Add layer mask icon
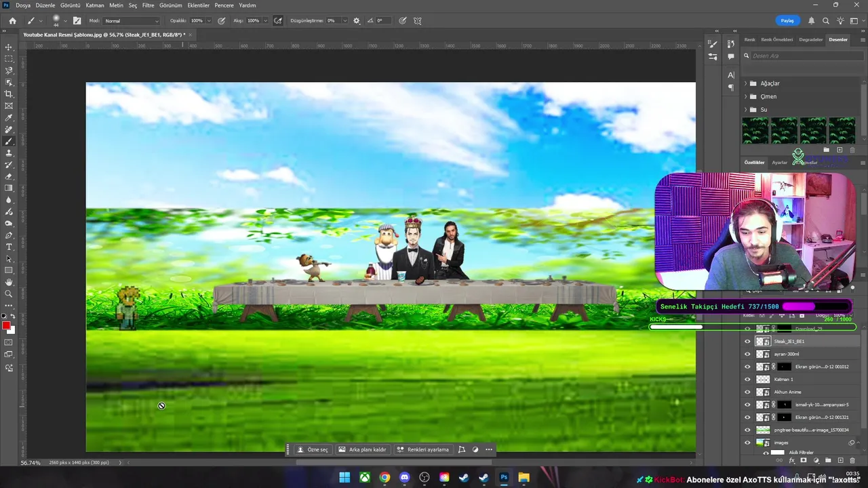This screenshot has width=868, height=488. pos(804,461)
